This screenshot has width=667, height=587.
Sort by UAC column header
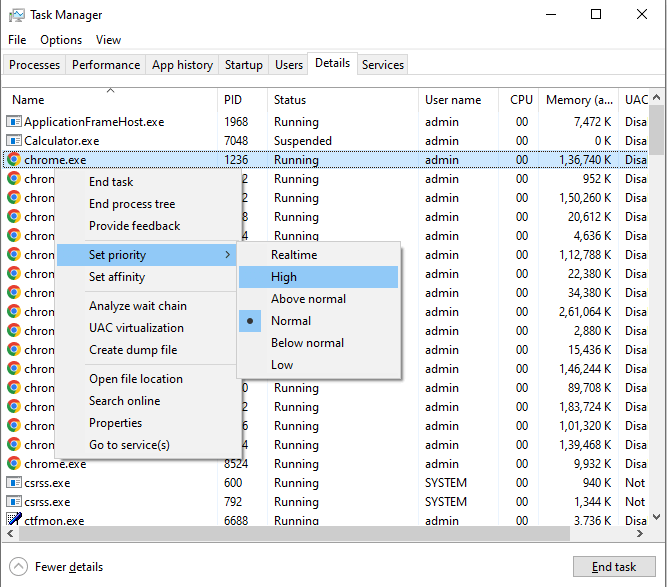point(635,100)
